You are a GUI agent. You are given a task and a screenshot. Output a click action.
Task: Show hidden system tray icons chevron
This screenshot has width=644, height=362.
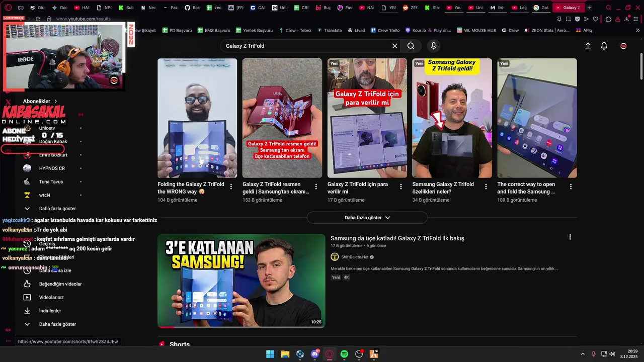[583, 354]
